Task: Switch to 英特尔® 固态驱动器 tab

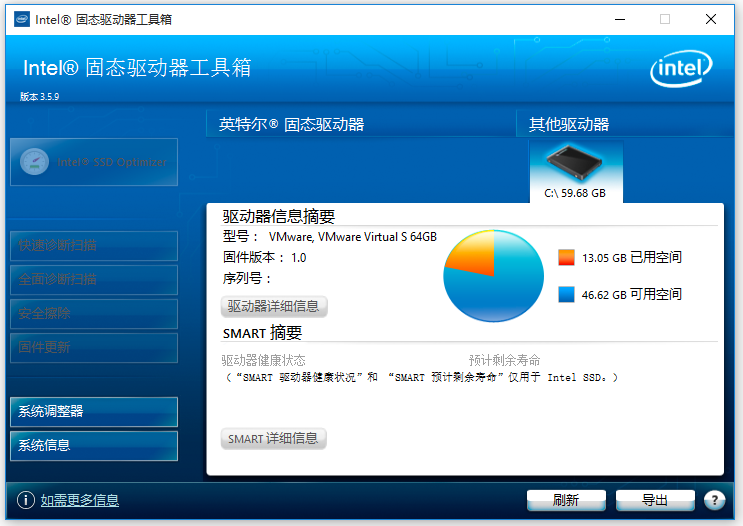Action: (360, 124)
